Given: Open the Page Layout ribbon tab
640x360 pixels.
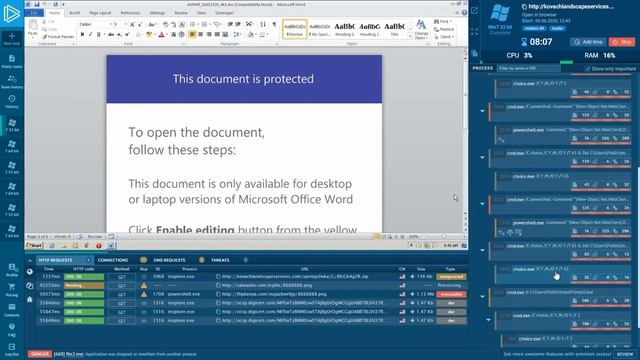Looking at the screenshot, I should coord(100,13).
